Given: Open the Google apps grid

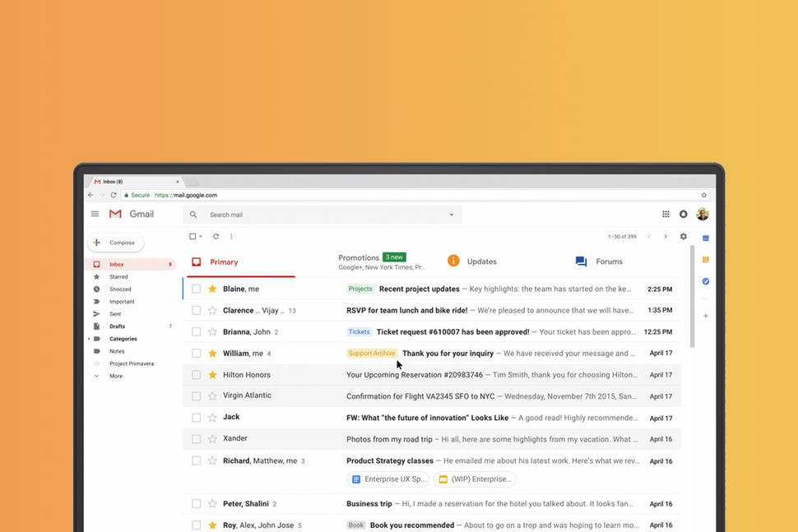Looking at the screenshot, I should click(666, 214).
